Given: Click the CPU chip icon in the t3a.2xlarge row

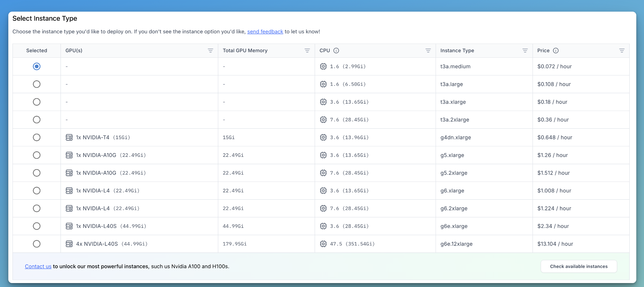Looking at the screenshot, I should (x=323, y=120).
